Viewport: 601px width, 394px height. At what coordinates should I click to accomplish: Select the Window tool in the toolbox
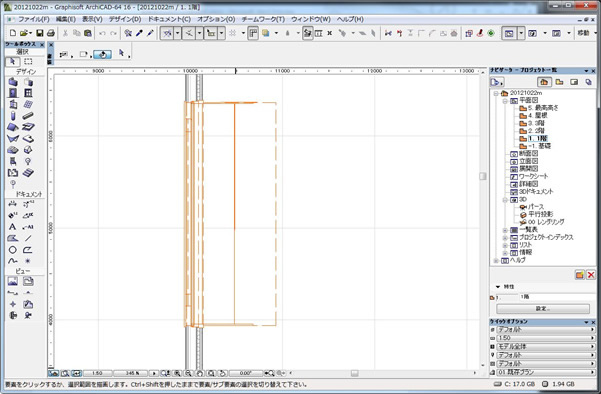point(28,93)
